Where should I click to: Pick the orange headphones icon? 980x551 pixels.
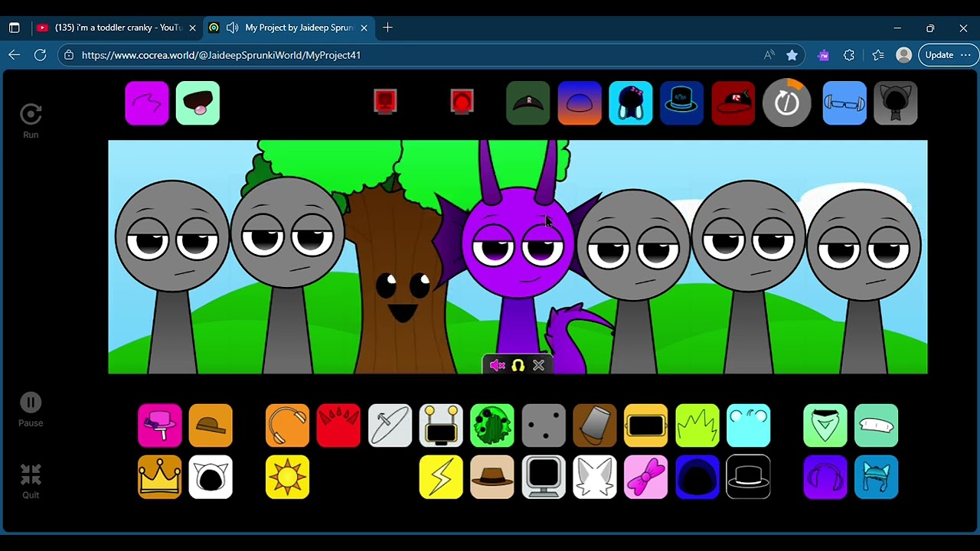287,425
